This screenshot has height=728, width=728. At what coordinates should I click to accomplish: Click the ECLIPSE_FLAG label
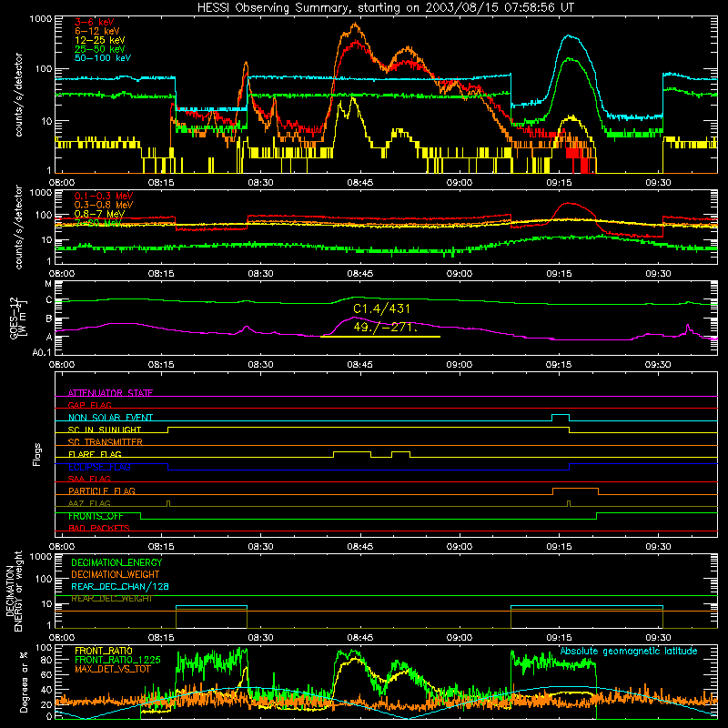click(x=99, y=467)
